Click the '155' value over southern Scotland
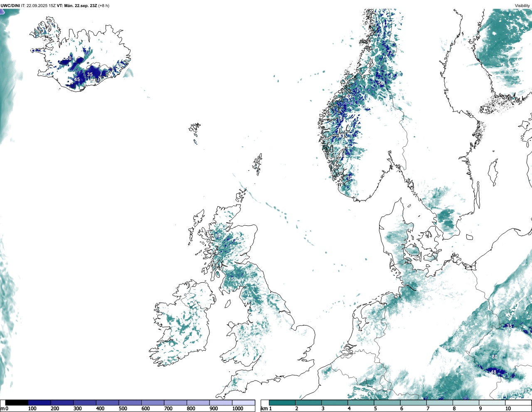This screenshot has width=532, height=412. point(232,279)
